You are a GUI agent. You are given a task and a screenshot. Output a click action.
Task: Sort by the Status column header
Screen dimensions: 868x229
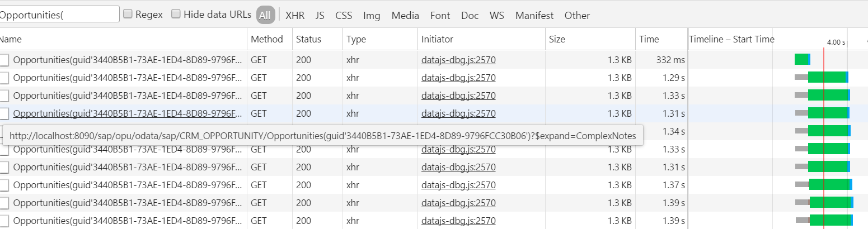click(317, 39)
